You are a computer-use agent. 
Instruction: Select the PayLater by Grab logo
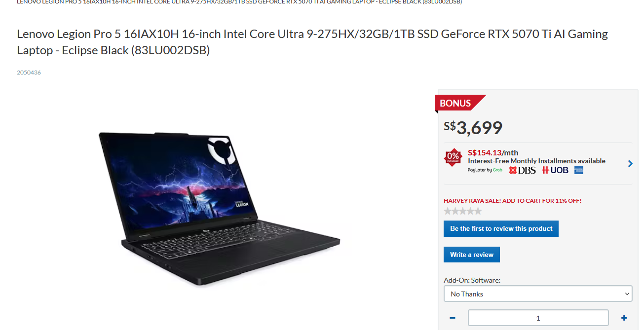tap(485, 170)
